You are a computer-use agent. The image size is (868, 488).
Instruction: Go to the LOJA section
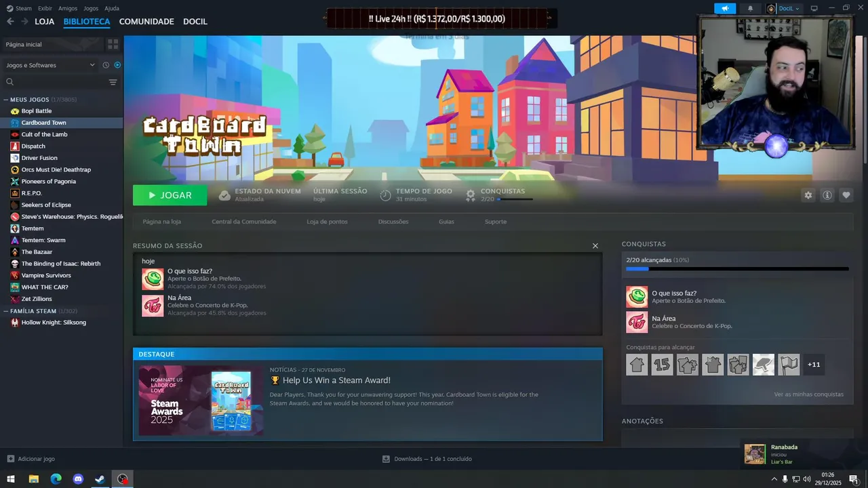point(45,22)
